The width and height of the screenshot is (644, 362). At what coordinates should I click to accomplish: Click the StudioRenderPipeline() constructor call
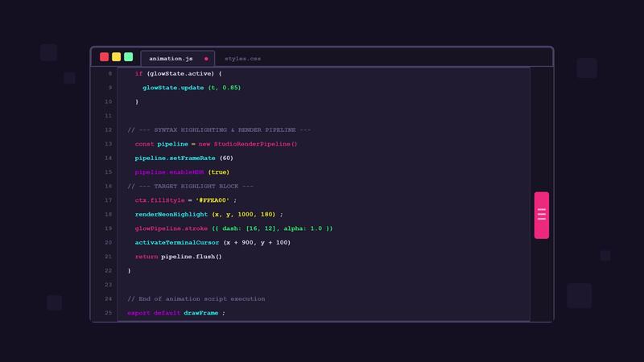point(255,144)
